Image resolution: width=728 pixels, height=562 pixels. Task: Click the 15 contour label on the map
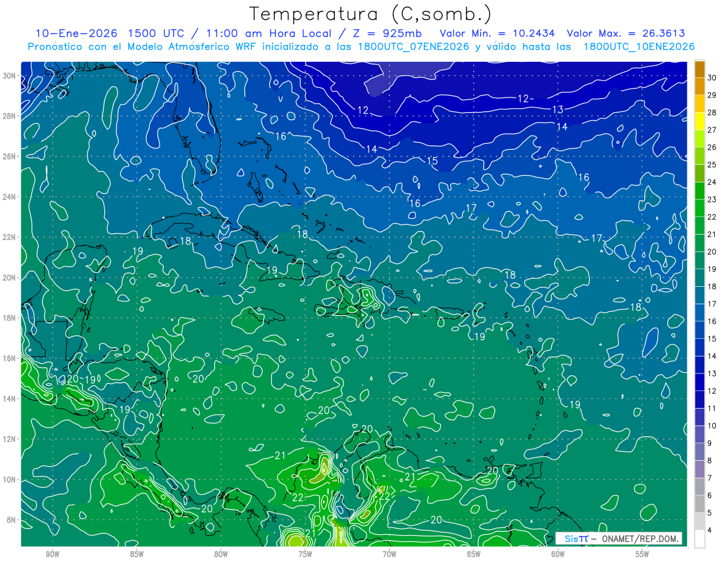(432, 161)
